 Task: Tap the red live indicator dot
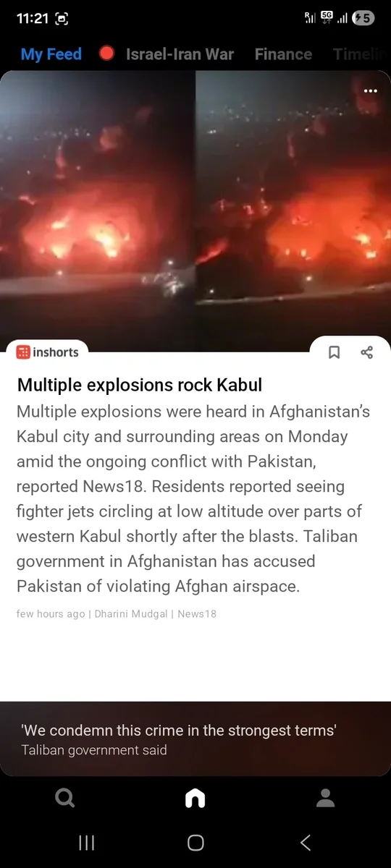(x=107, y=54)
